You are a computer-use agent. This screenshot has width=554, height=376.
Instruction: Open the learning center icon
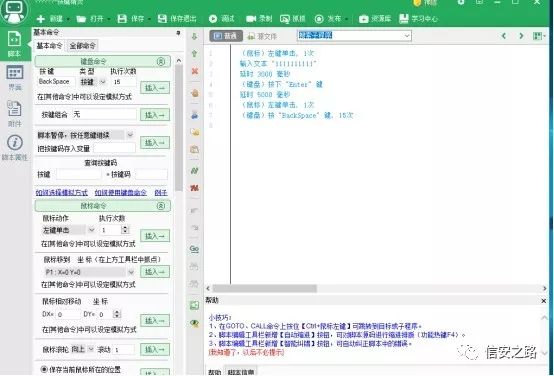pyautogui.click(x=403, y=19)
